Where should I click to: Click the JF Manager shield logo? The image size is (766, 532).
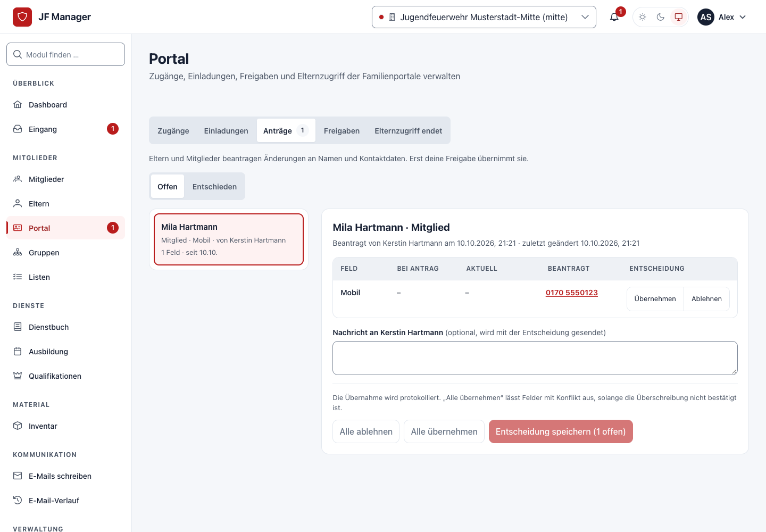click(x=22, y=17)
